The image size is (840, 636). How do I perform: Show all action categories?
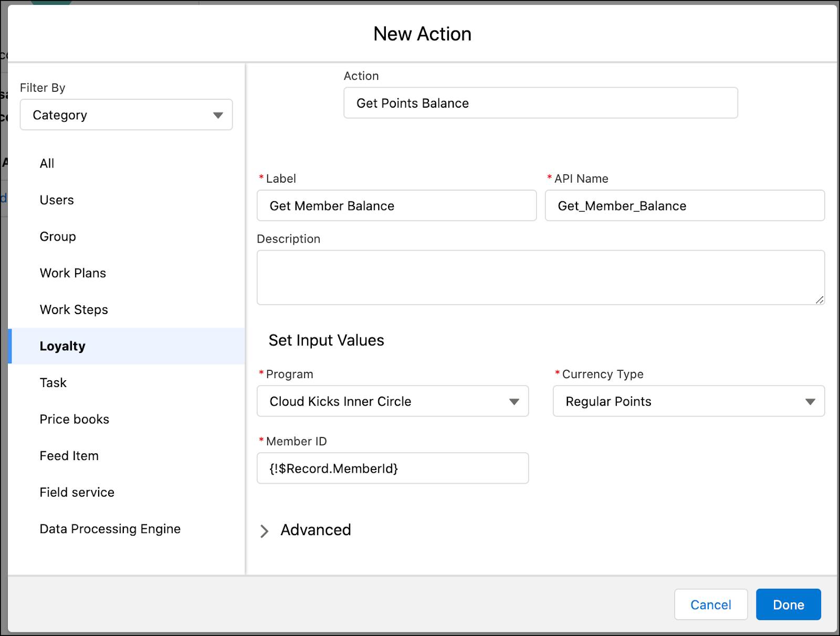pos(47,163)
